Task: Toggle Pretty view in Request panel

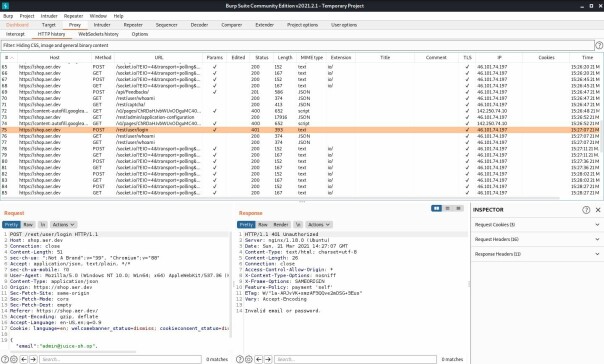Action: (12, 224)
